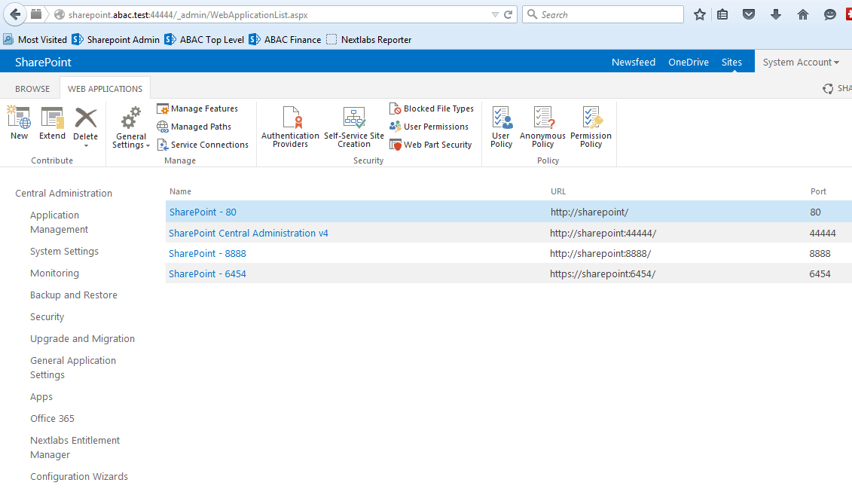
Task: Open Permission Policy
Action: click(591, 127)
